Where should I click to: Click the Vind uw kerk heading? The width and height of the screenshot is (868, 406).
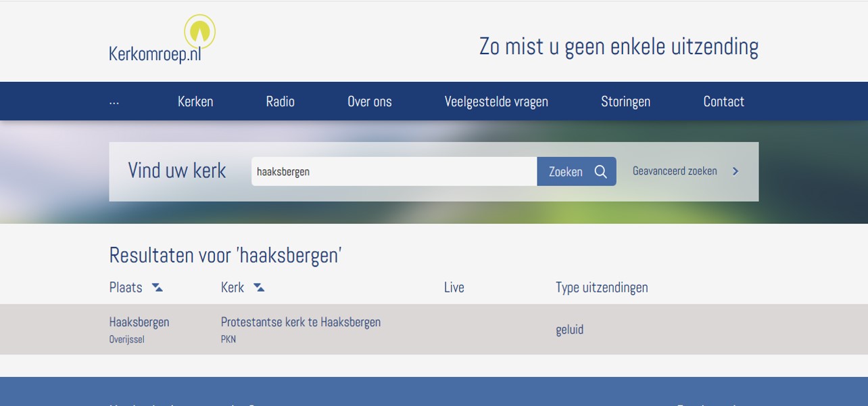[177, 171]
